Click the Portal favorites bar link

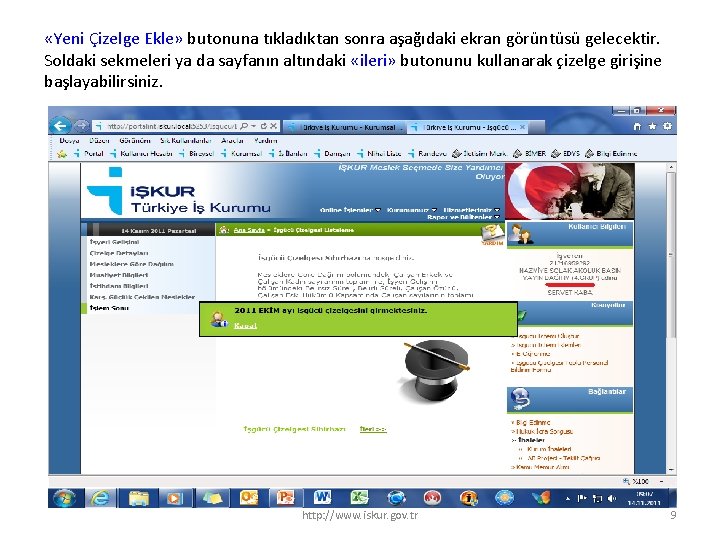point(89,154)
